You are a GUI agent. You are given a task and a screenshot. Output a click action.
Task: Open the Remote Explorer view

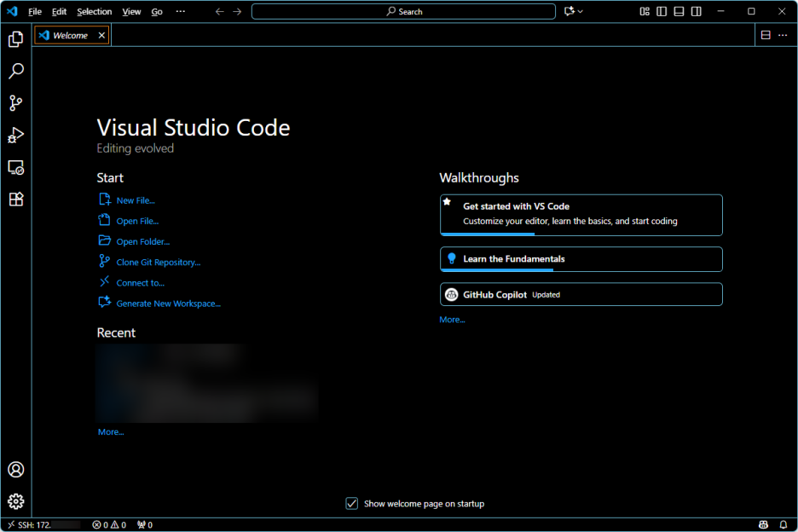point(16,167)
